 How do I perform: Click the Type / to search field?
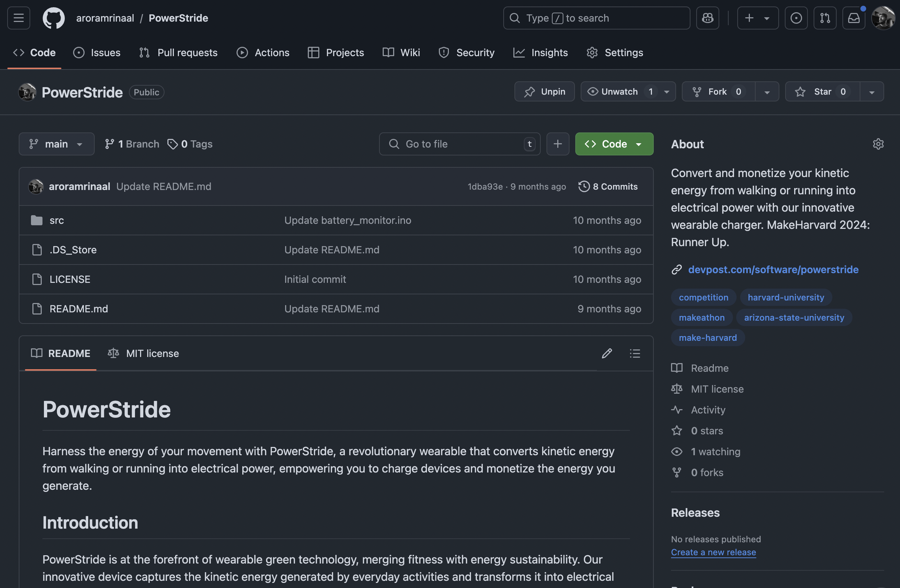pyautogui.click(x=597, y=18)
